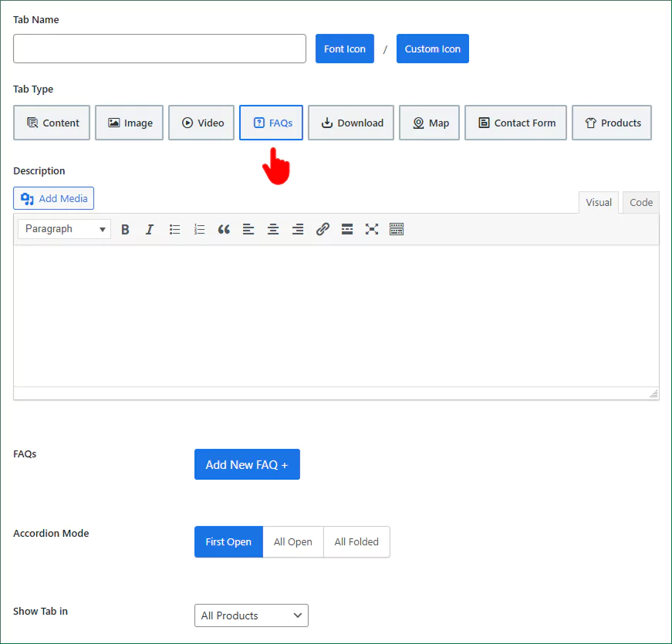Open Add Media dialog
The height and width of the screenshot is (644, 672).
53,198
